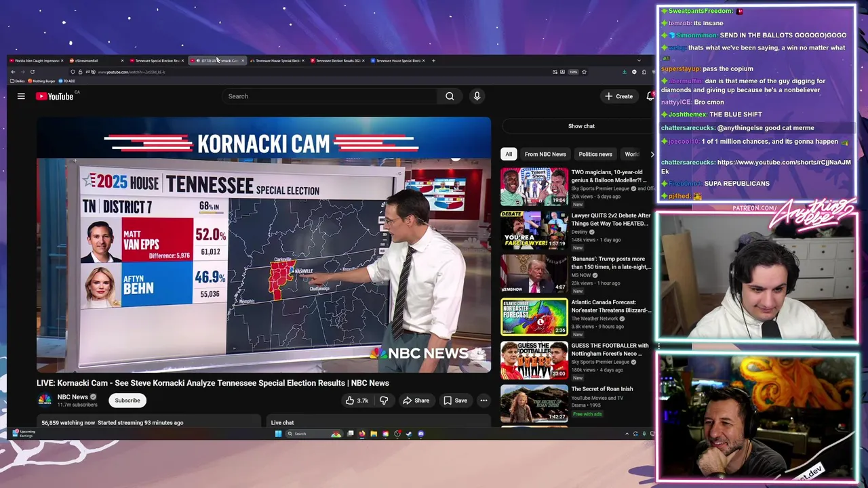The image size is (868, 488).
Task: Reload the page in the browser
Action: (x=32, y=72)
